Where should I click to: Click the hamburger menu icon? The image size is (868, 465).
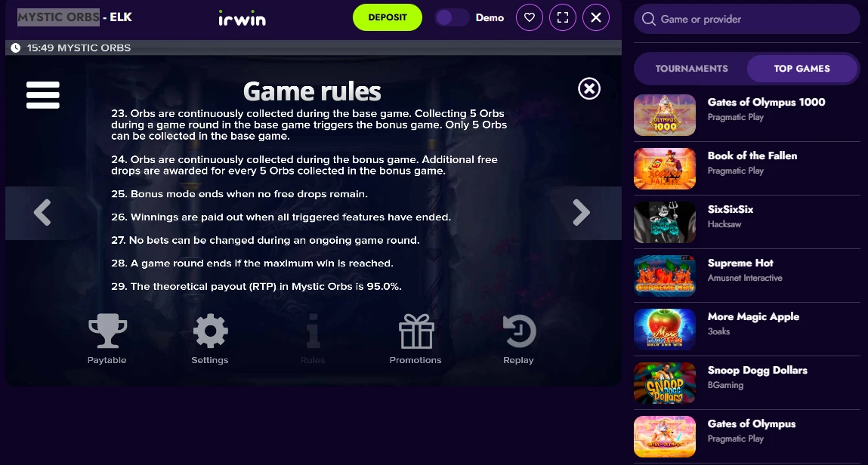pyautogui.click(x=42, y=95)
